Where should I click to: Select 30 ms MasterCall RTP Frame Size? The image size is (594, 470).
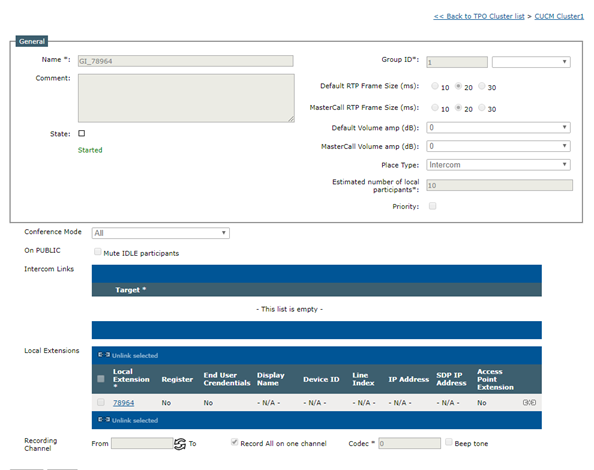pos(481,108)
